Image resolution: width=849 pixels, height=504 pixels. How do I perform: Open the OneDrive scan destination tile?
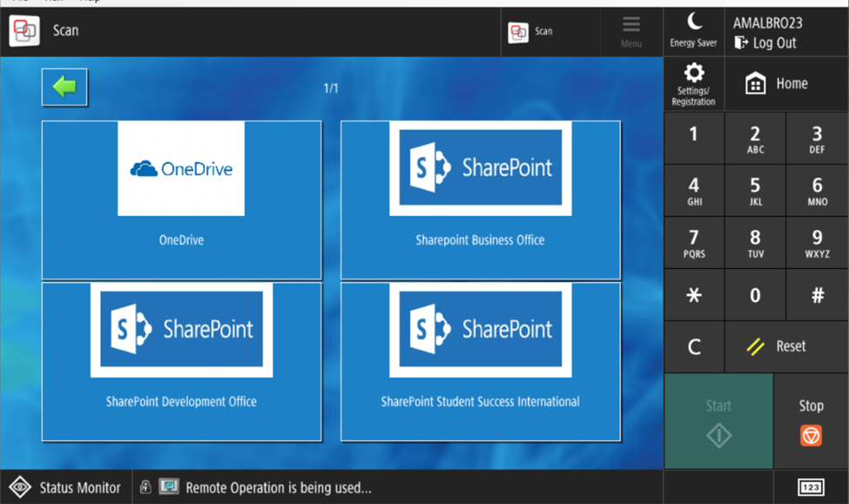[181, 199]
